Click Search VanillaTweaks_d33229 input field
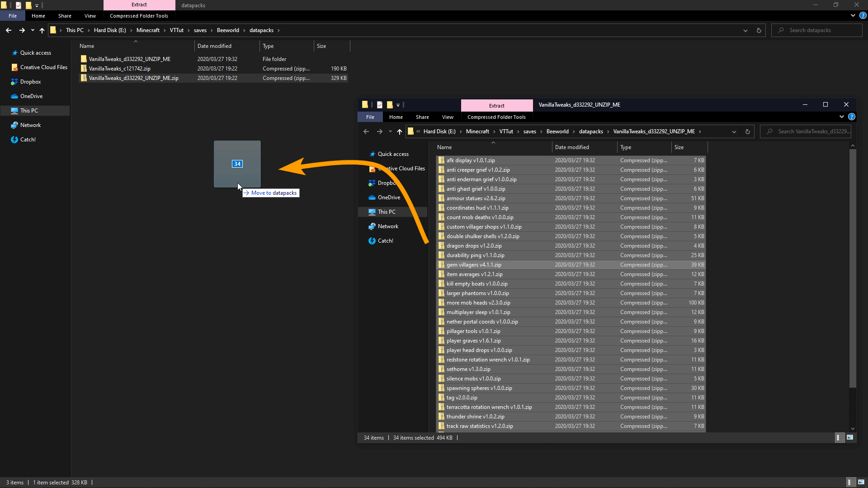Screen dimensions: 868x488 point(806,131)
